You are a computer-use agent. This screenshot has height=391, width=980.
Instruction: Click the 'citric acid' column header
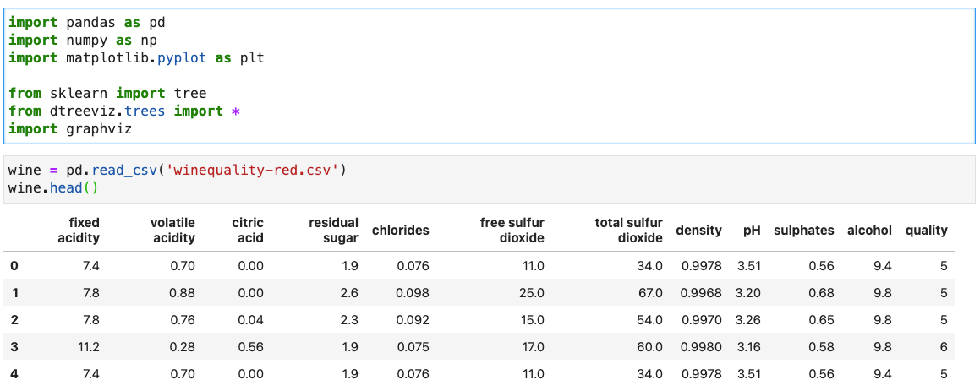248,230
